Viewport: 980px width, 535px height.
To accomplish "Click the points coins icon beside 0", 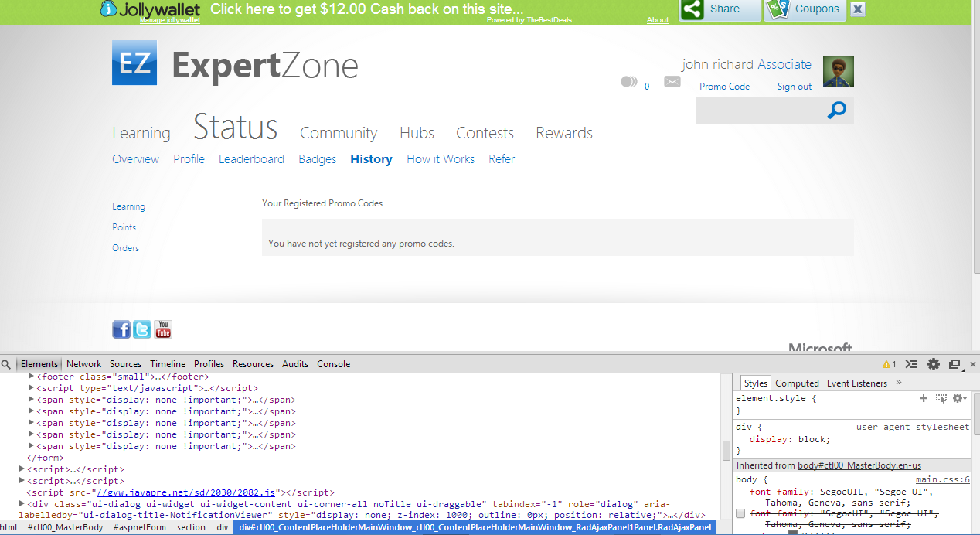I will pos(629,82).
